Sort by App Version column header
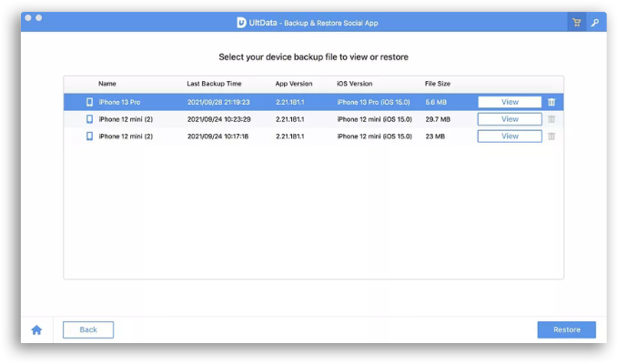637x364 pixels. 294,84
